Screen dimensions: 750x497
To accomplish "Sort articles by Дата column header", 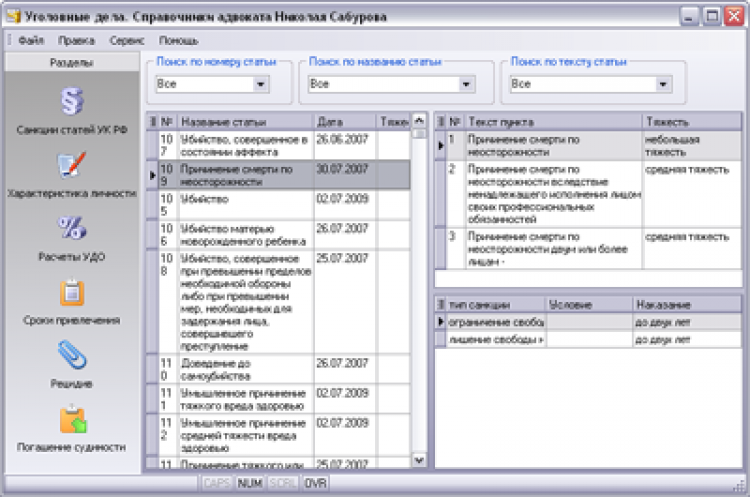I will pos(345,122).
